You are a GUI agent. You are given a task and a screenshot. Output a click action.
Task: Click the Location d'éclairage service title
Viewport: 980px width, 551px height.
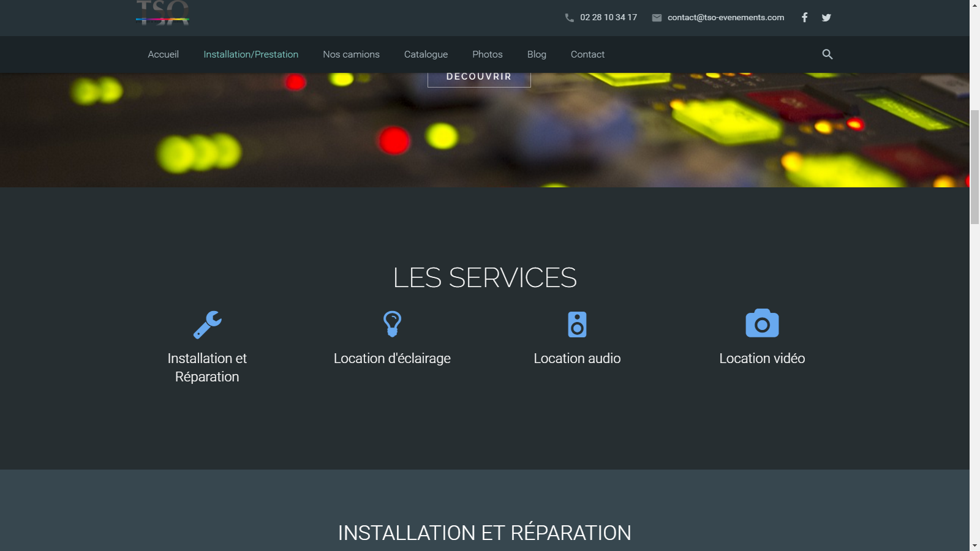[x=392, y=359]
